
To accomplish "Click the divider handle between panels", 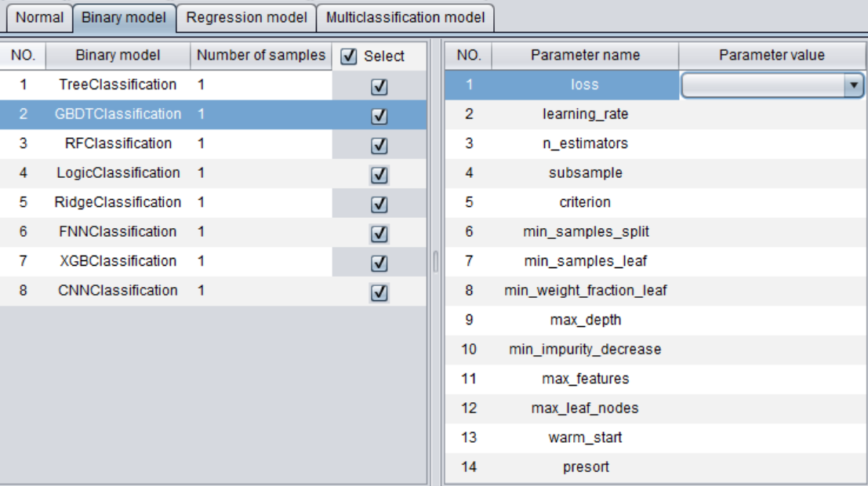I will click(x=435, y=261).
